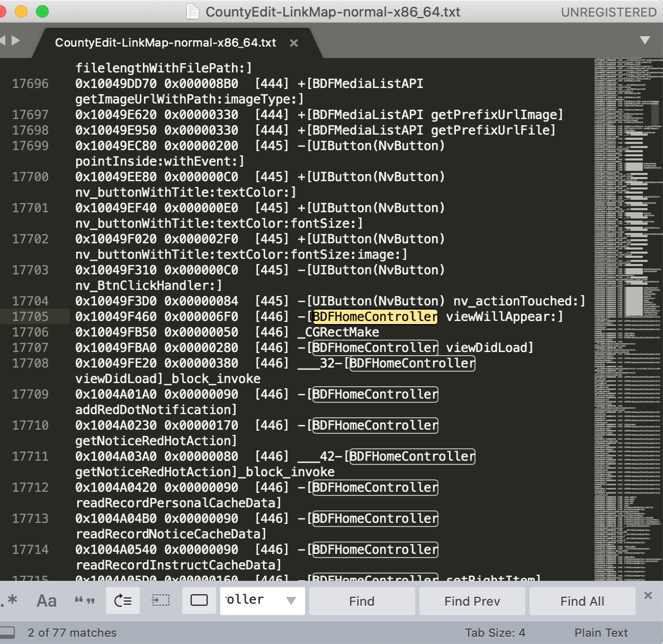Close the CountyEdit-LinkMap tab
The image size is (663, 644).
[294, 43]
